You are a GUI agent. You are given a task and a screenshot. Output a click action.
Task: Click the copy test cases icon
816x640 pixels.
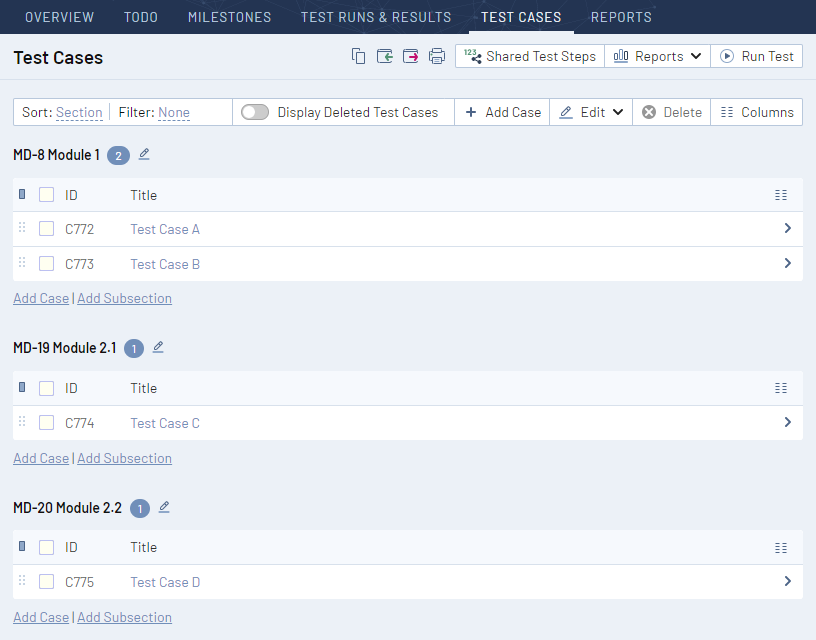(x=358, y=56)
